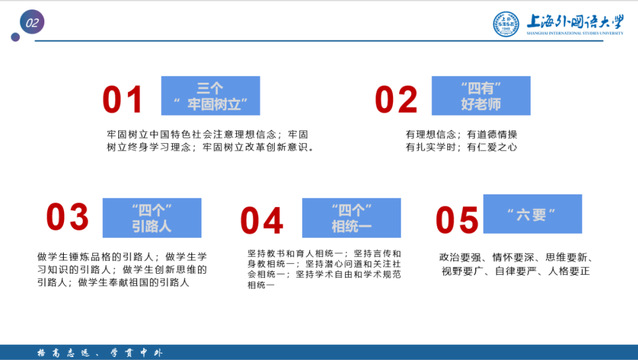
Task: Select the small purple dot under the 02 badge
Action: click(x=15, y=37)
